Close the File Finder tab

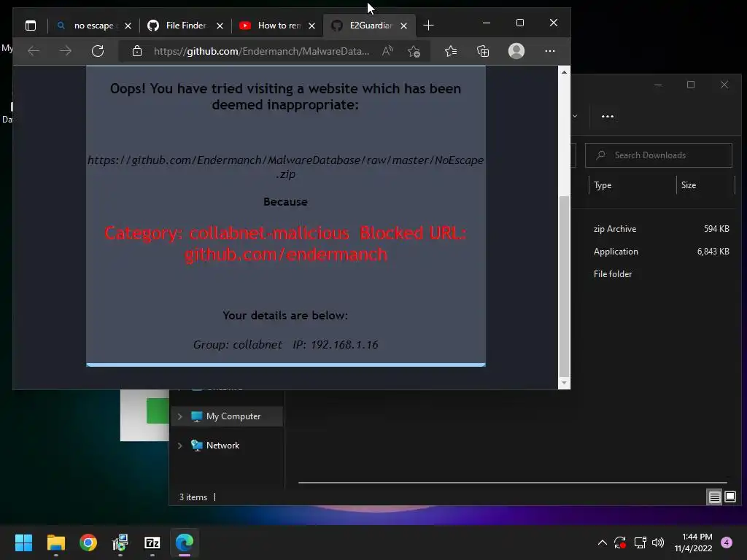coord(220,26)
